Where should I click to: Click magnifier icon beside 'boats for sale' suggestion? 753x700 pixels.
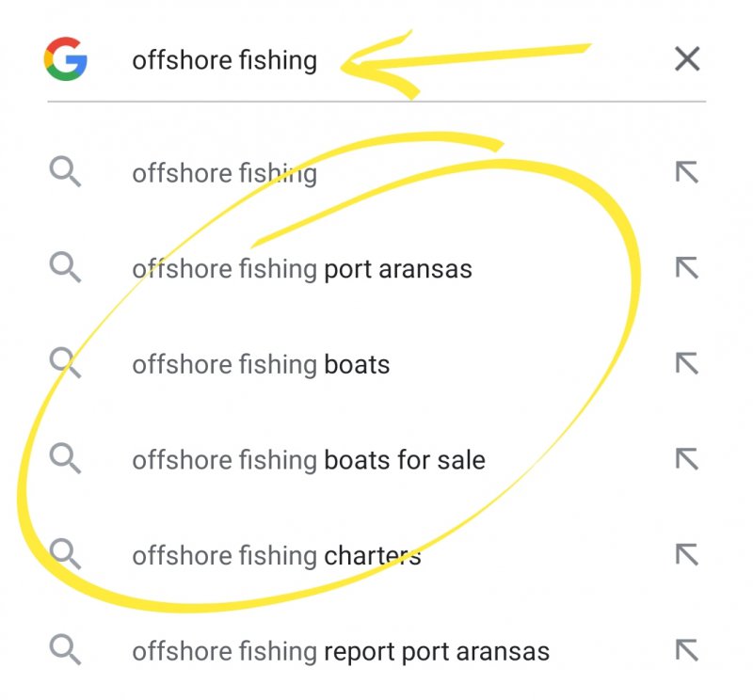65,461
